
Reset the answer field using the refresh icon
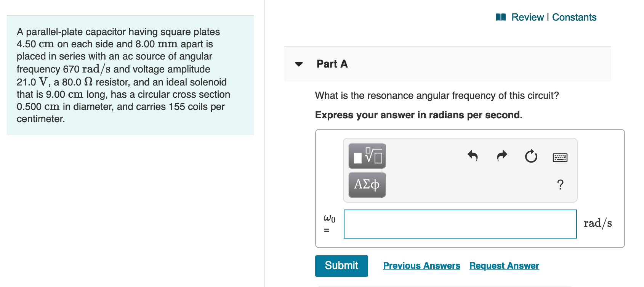click(531, 156)
